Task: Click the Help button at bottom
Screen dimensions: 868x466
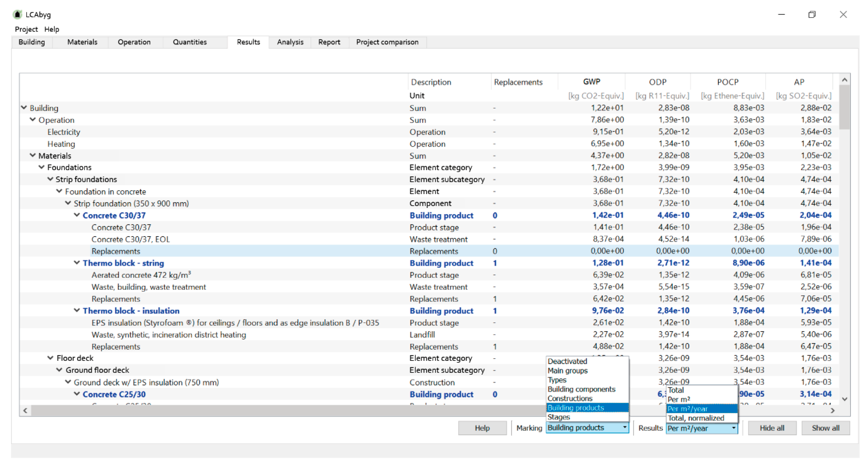Action: tap(482, 428)
